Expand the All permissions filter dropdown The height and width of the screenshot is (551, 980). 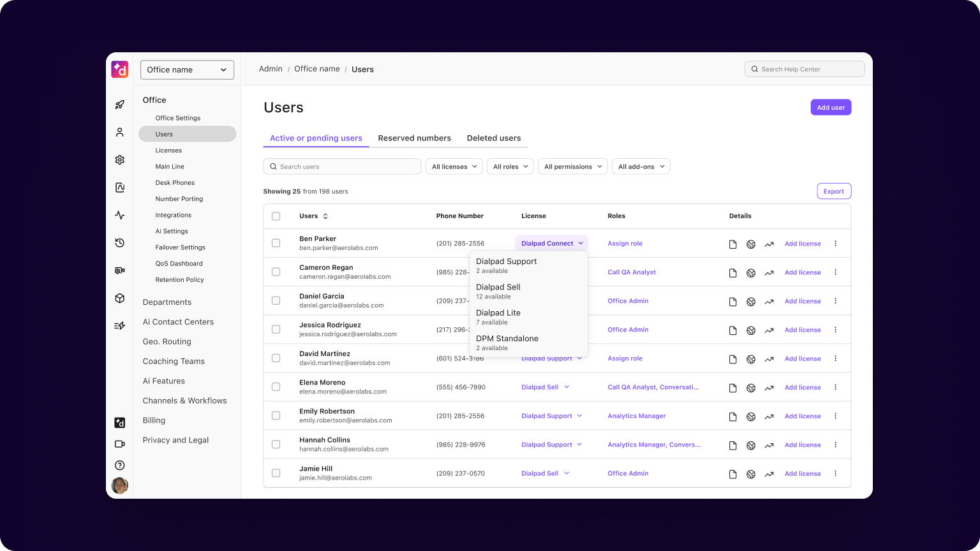(572, 166)
